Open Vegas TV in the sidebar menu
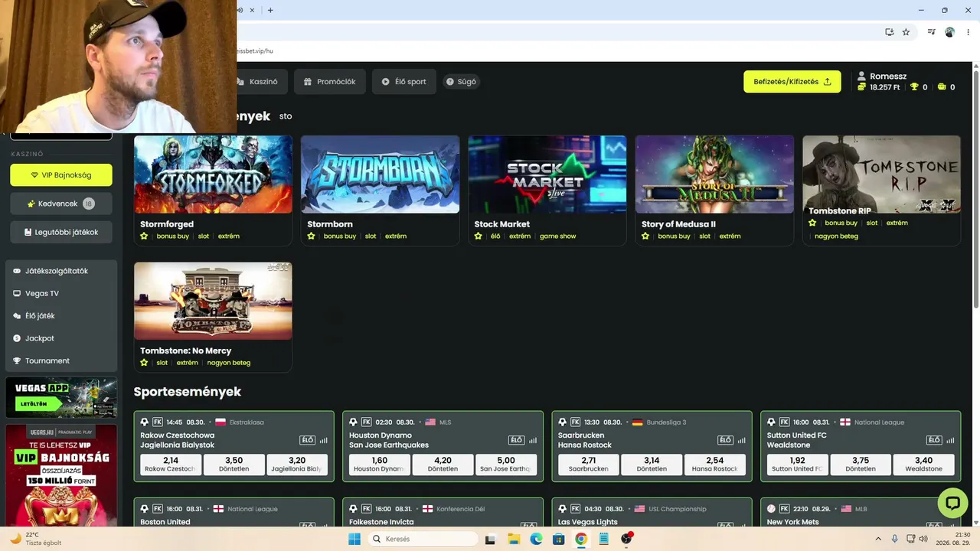 (61, 293)
